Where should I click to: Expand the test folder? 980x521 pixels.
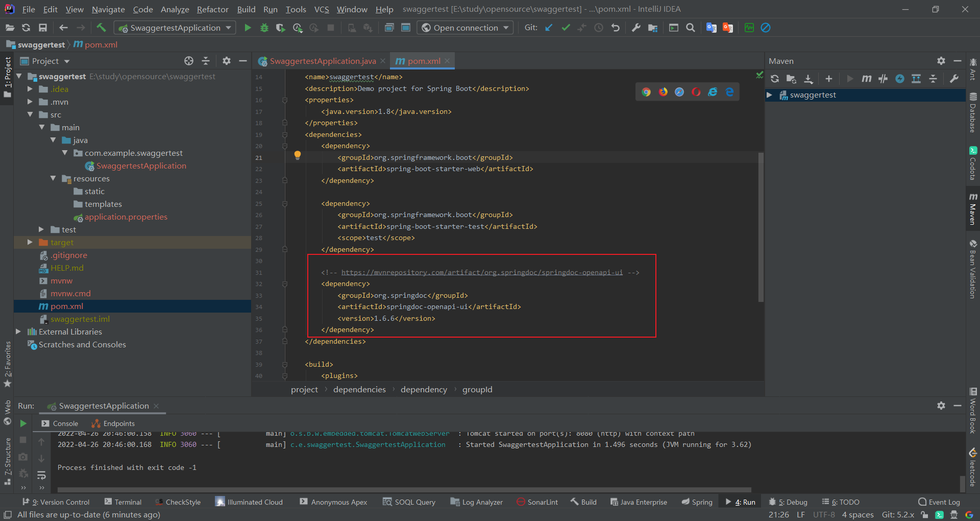(x=41, y=229)
